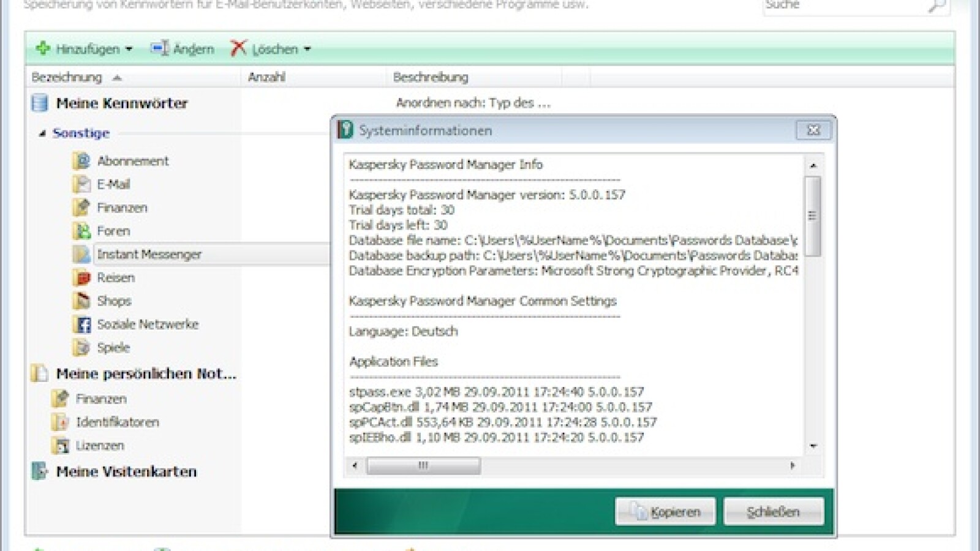The height and width of the screenshot is (551, 980).
Task: Click the Identifikatoren icon
Action: 60,422
